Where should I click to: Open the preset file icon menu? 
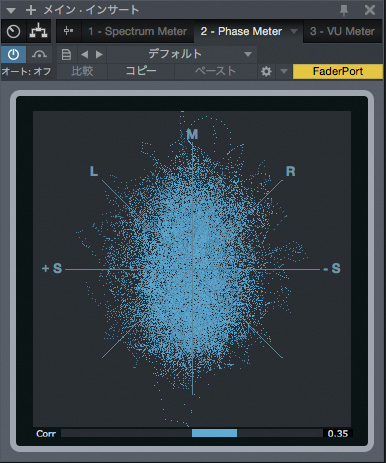tap(66, 54)
